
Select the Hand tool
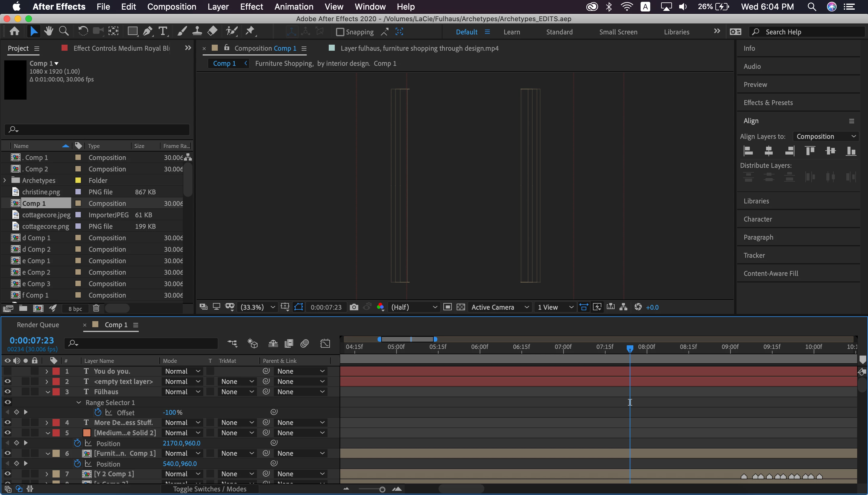(48, 32)
